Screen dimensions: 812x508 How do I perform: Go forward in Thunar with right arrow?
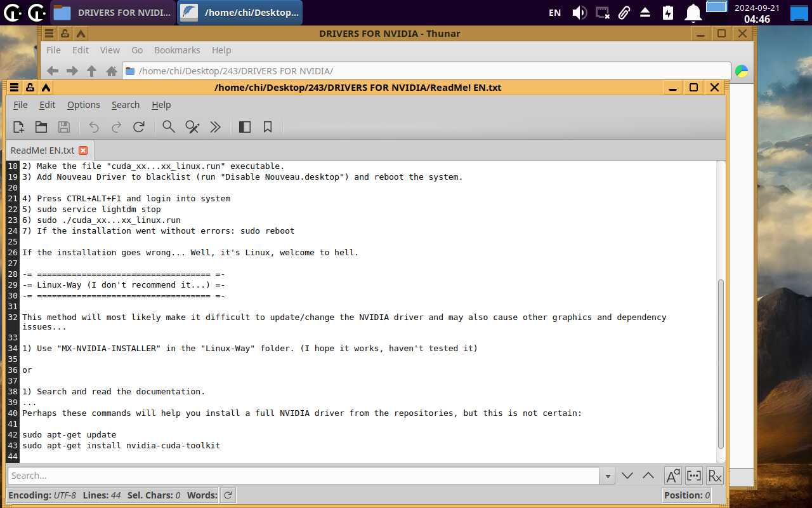[72, 71]
